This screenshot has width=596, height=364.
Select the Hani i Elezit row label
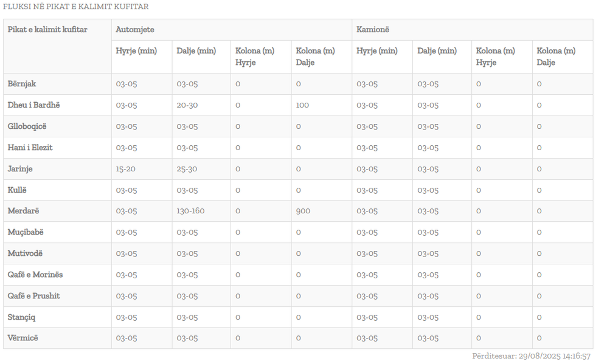point(30,148)
